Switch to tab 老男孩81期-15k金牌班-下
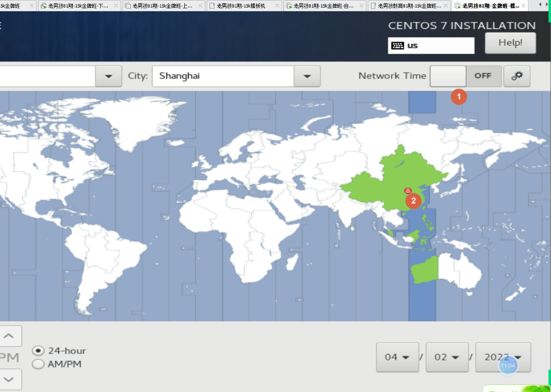The width and height of the screenshot is (551, 392). [78, 5]
